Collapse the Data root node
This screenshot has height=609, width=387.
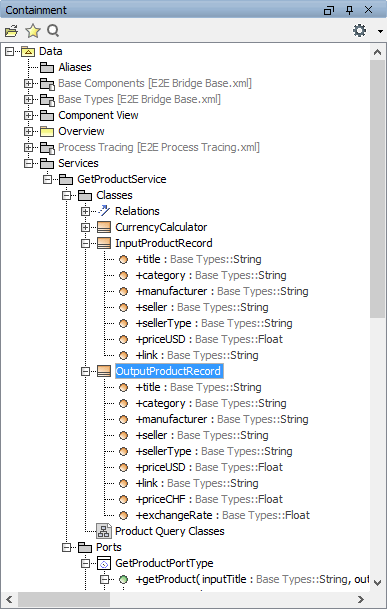tap(9, 51)
